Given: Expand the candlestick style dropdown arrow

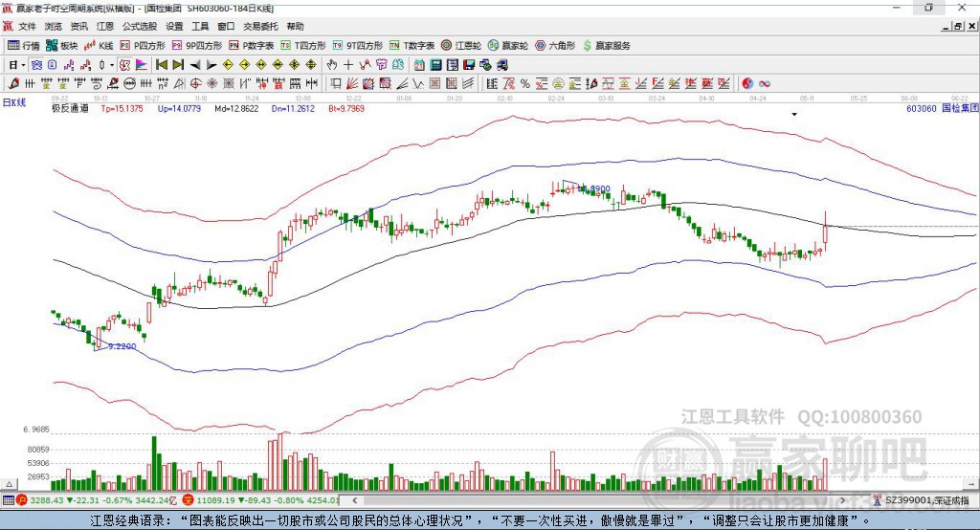Looking at the screenshot, I should (112, 65).
